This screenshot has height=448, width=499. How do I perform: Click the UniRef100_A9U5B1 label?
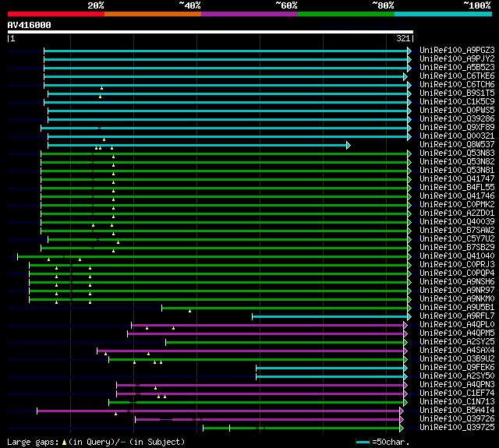click(457, 308)
